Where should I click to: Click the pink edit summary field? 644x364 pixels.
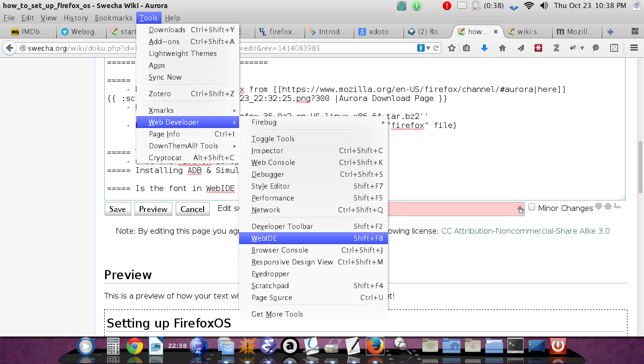456,209
